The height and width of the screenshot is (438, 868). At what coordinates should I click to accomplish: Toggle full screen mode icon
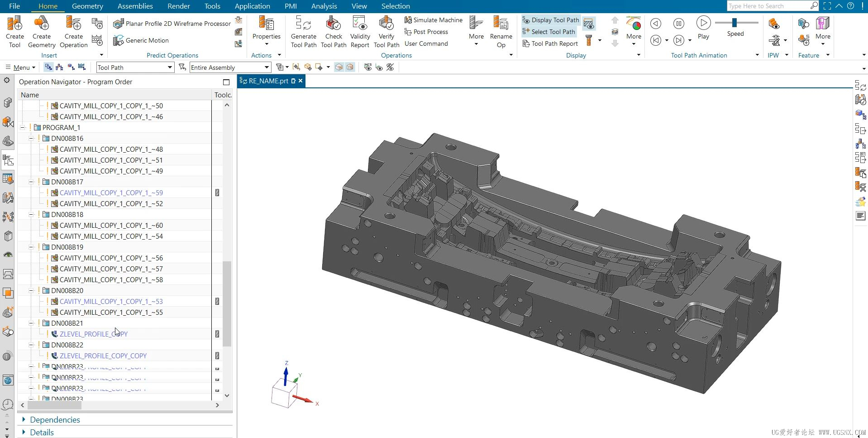click(827, 6)
